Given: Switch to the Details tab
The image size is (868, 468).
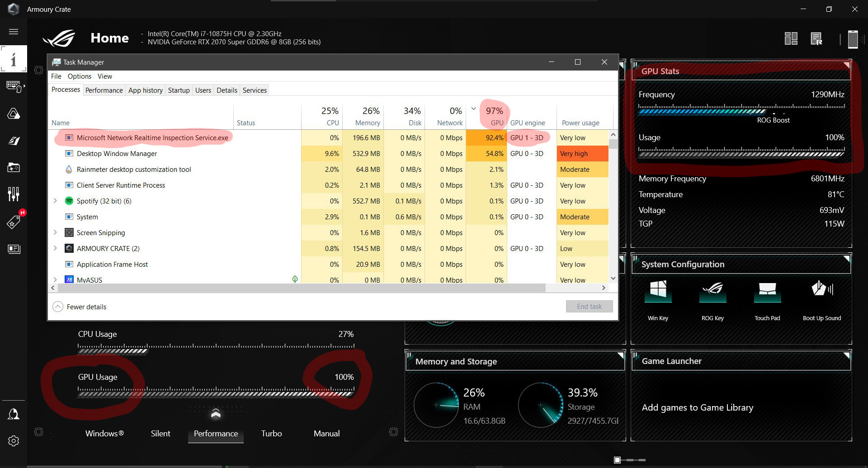Looking at the screenshot, I should tap(227, 90).
